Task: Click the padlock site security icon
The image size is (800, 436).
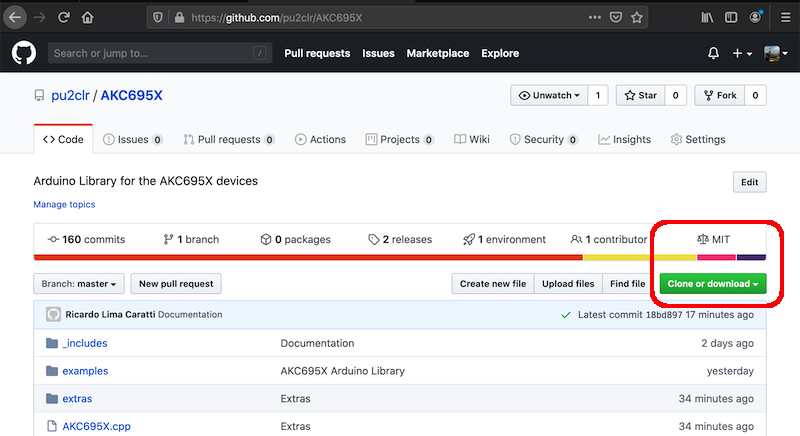Action: point(179,18)
